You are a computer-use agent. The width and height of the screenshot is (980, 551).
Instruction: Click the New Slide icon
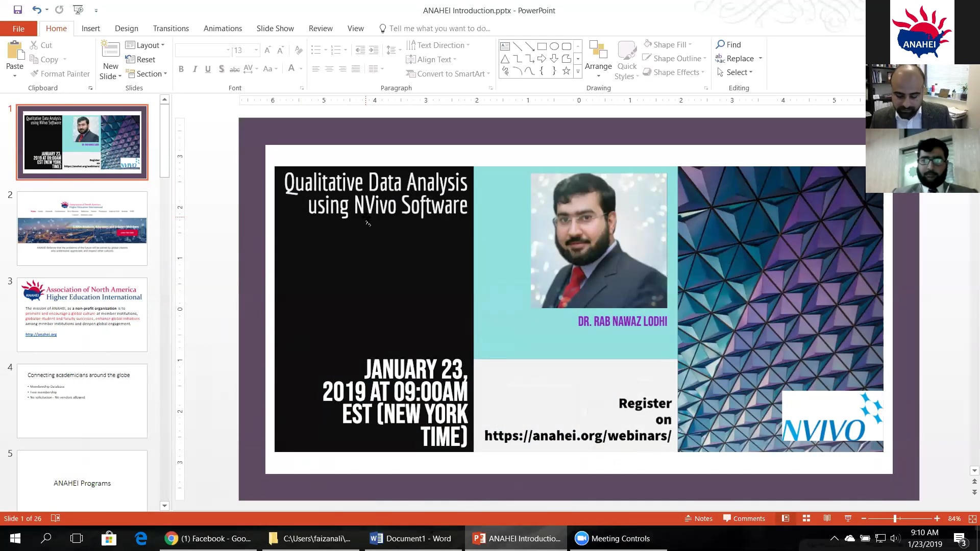[x=110, y=49]
